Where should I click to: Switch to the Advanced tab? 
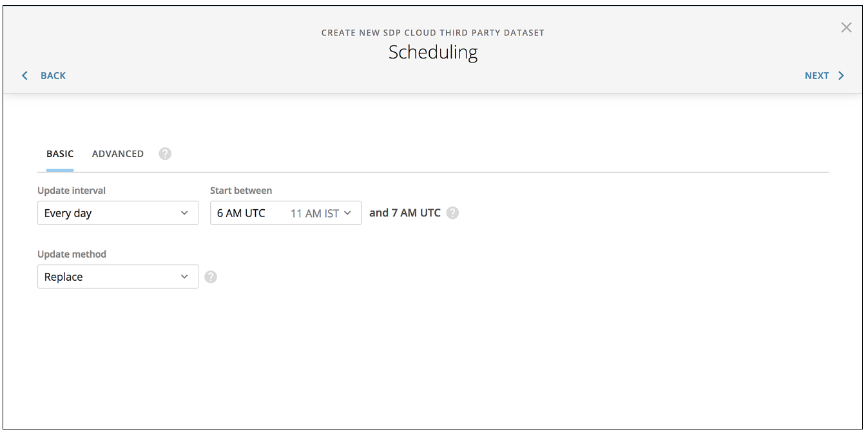tap(118, 154)
